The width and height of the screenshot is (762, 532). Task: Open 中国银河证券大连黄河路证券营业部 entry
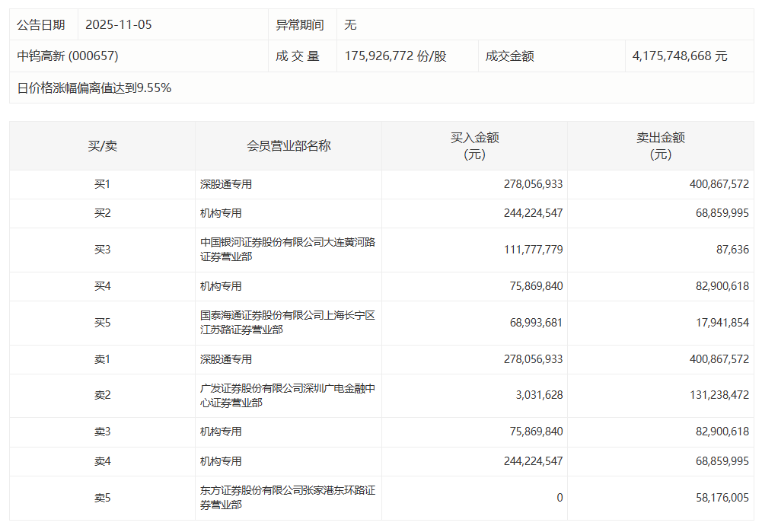288,250
